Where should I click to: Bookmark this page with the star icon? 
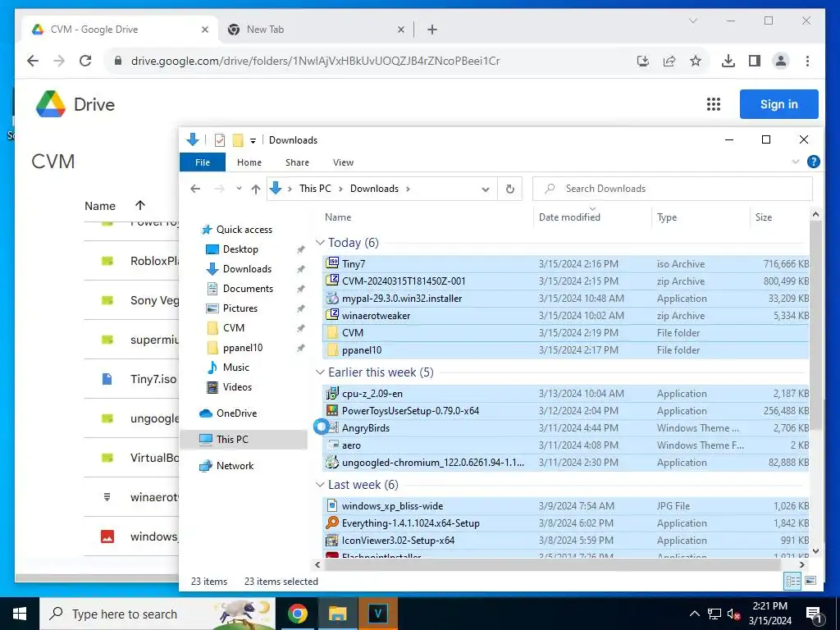click(x=696, y=61)
